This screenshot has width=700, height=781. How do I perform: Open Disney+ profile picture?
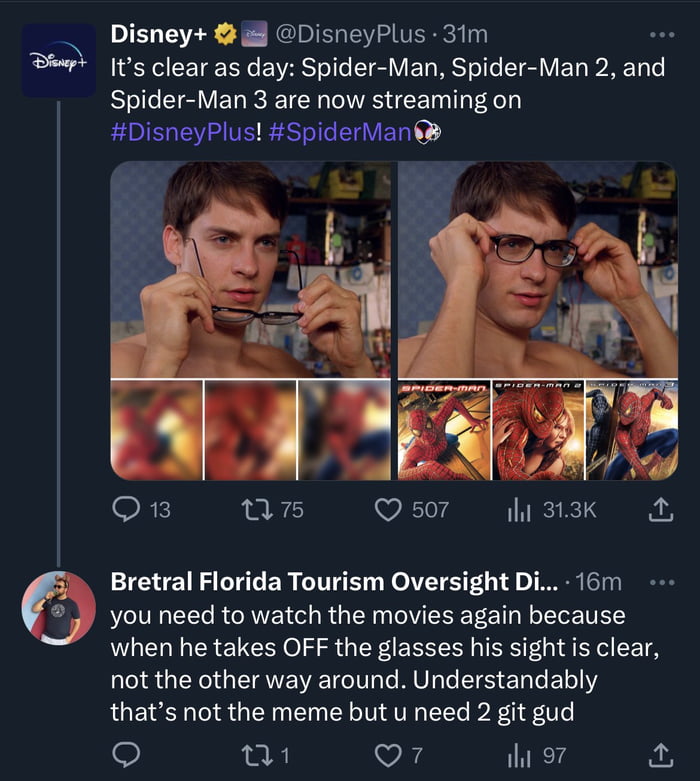click(x=58, y=60)
